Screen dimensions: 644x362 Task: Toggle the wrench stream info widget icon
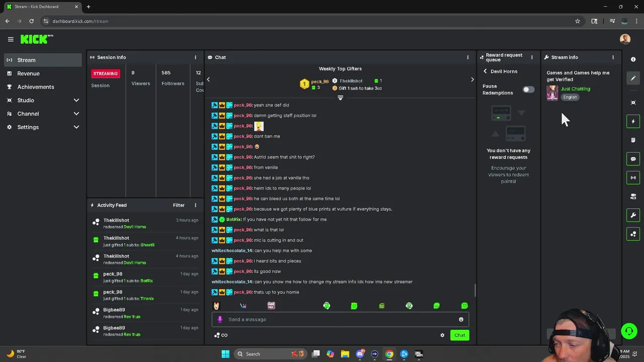(633, 215)
